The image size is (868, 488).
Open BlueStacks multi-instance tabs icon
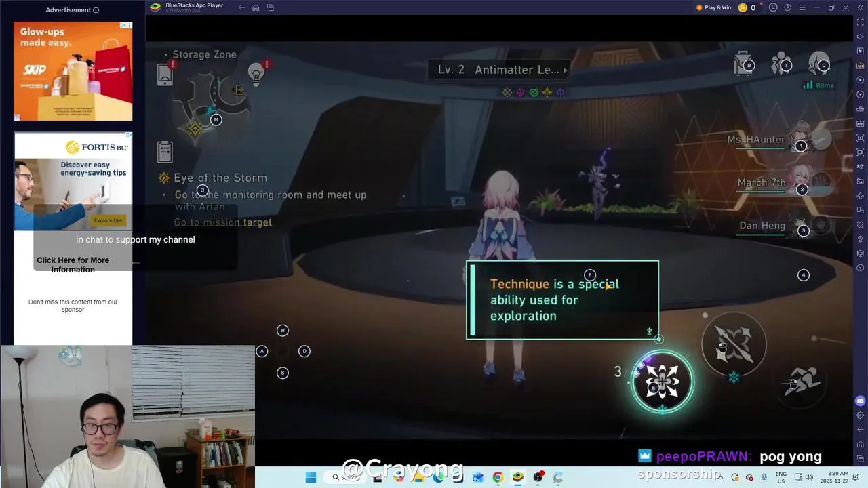pyautogui.click(x=270, y=7)
